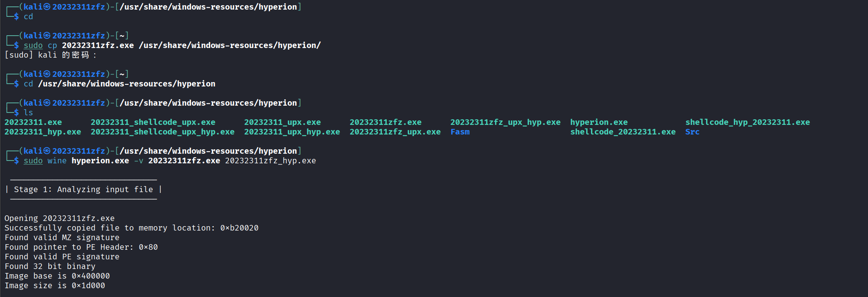Screen dimensions: 868x297
Task: Click the Fasm directory name
Action: pos(460,132)
